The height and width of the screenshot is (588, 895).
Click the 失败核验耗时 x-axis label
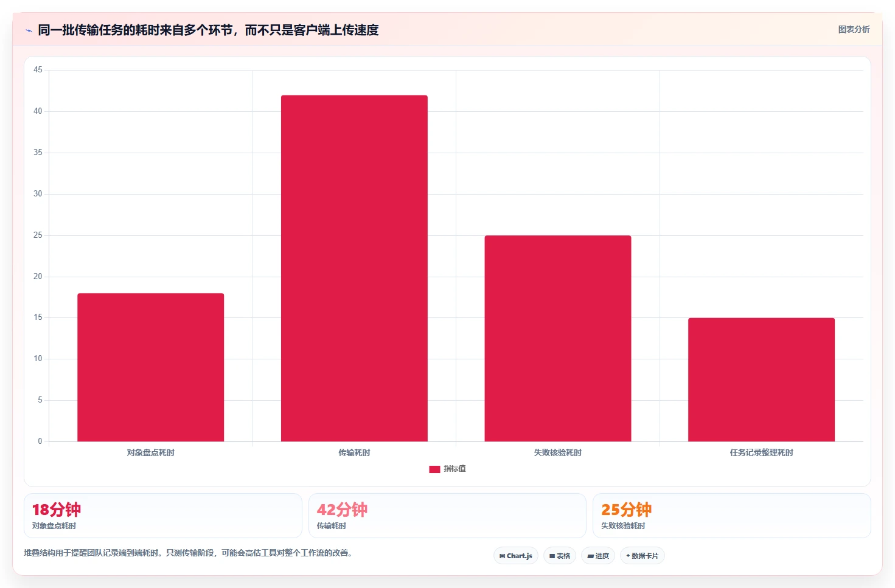pos(558,452)
